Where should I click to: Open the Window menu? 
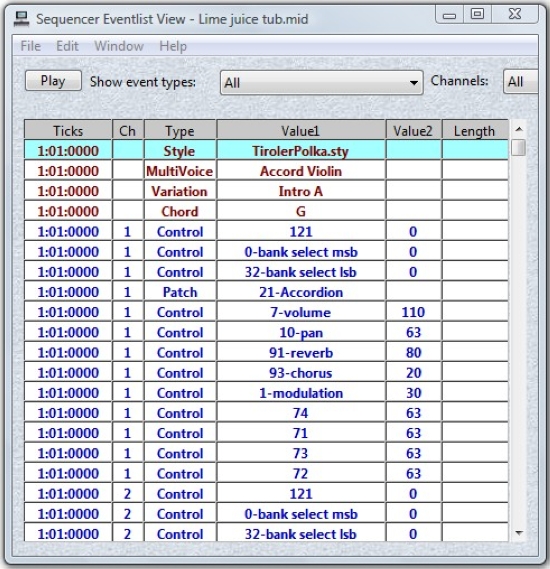coord(119,46)
